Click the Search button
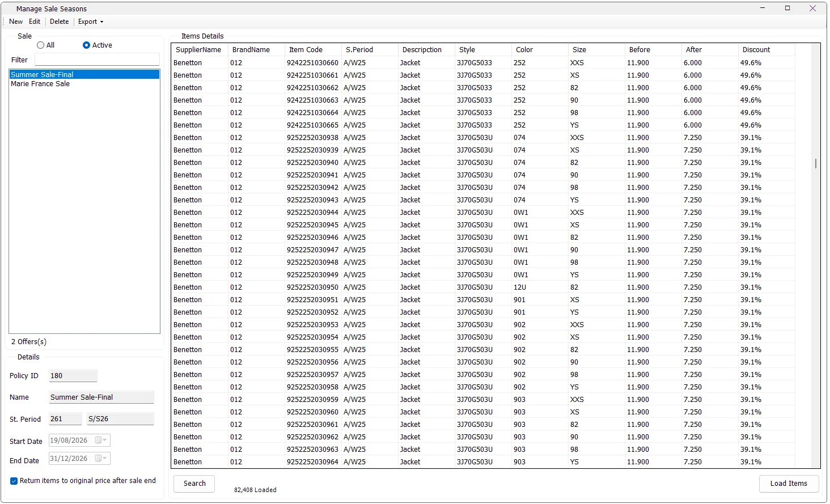Image resolution: width=830 pixels, height=504 pixels. pyautogui.click(x=194, y=484)
